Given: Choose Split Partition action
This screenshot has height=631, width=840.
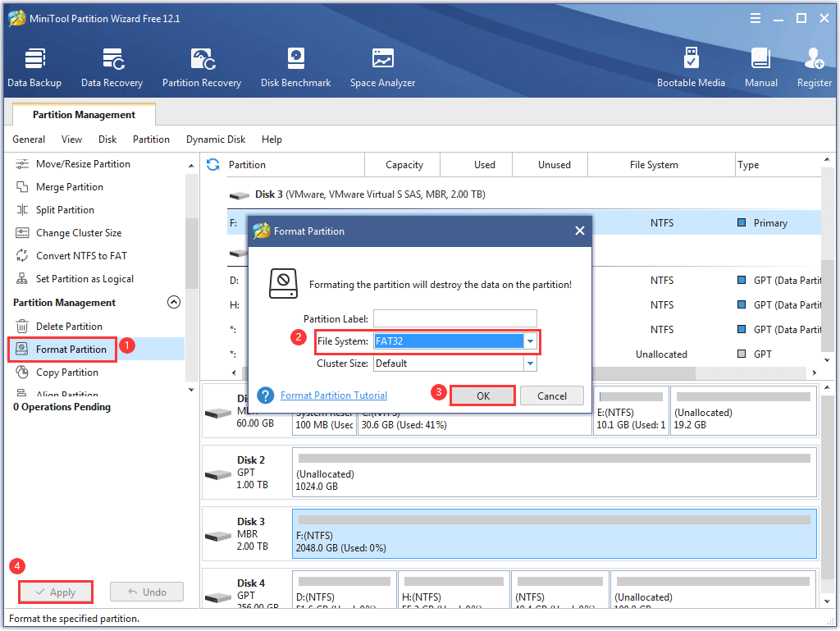Looking at the screenshot, I should [65, 210].
